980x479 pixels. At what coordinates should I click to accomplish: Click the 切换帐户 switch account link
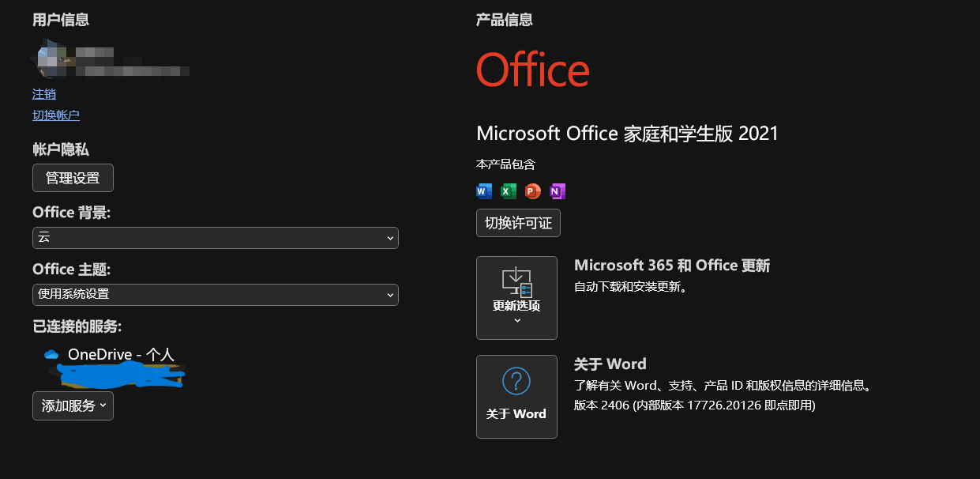tap(56, 115)
